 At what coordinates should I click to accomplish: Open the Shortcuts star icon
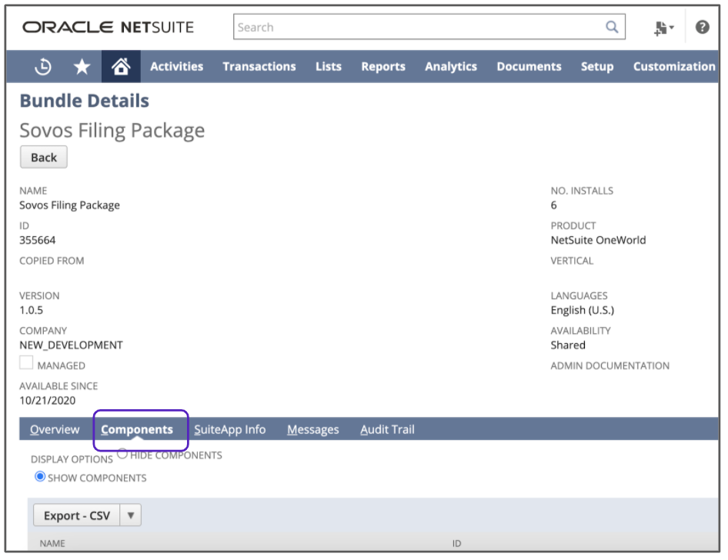[x=82, y=67]
